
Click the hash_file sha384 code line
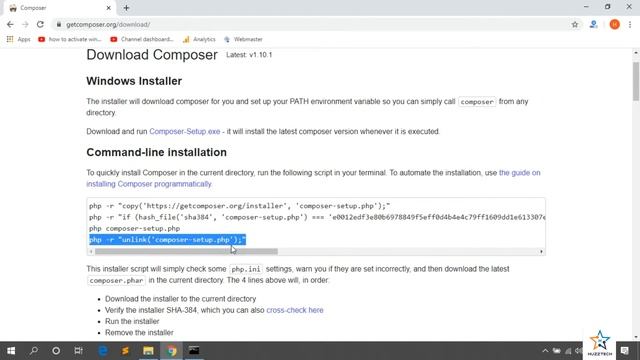(317, 217)
